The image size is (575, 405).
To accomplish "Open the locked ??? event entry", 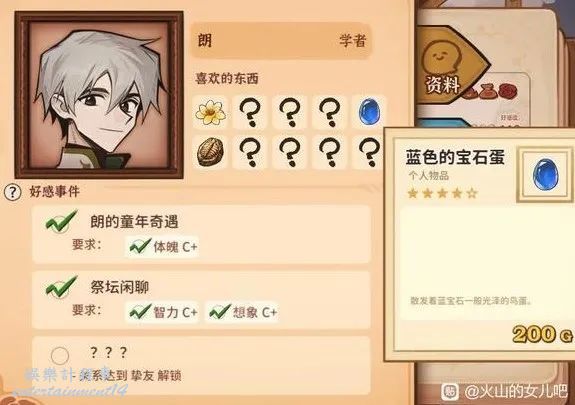I will (x=201, y=365).
